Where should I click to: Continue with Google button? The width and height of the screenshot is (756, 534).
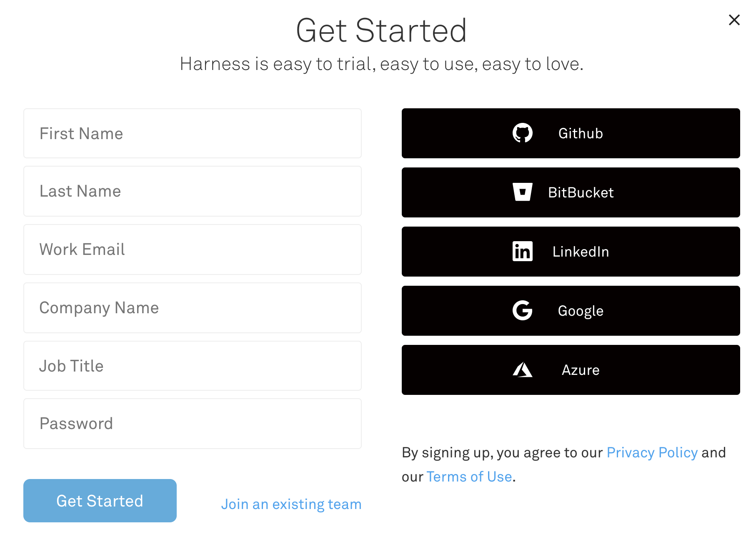(571, 311)
